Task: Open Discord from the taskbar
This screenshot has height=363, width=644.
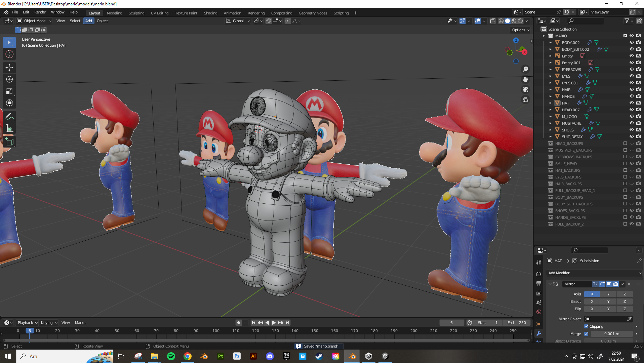Action: pyautogui.click(x=270, y=356)
